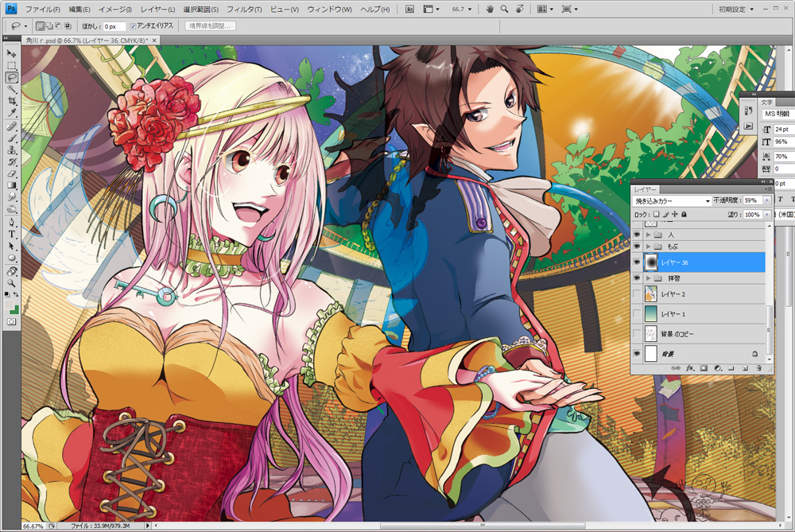Open the 不透明度 slider arrow

tap(766, 201)
